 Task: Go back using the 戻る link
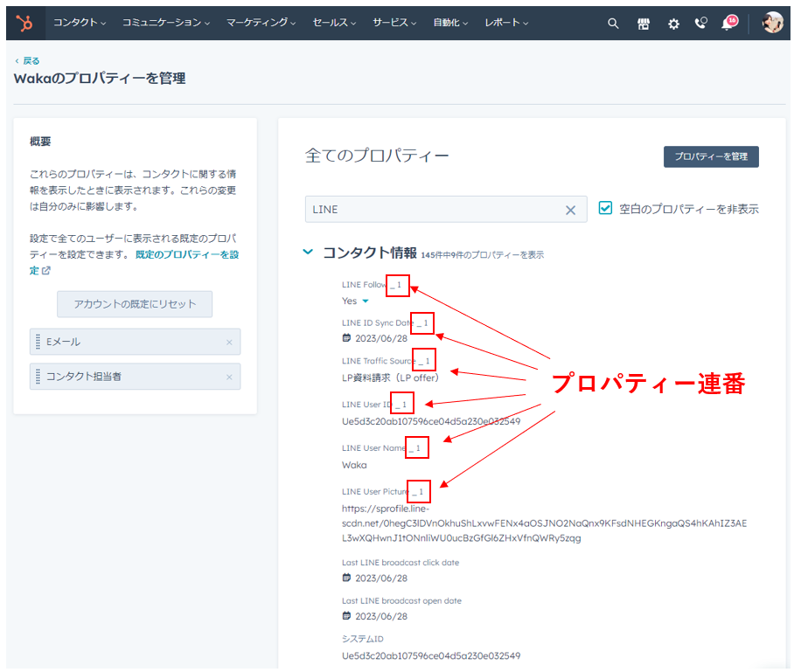(x=30, y=60)
